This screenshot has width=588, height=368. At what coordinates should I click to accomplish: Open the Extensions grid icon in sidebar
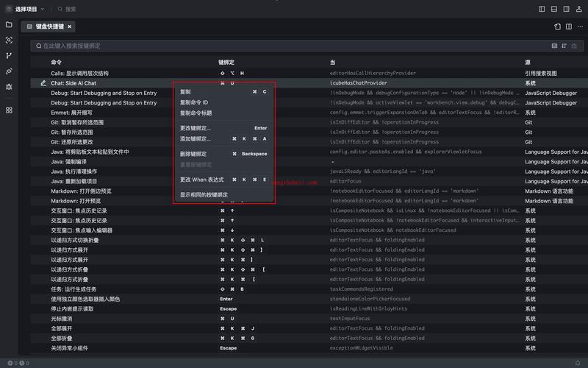pyautogui.click(x=9, y=110)
